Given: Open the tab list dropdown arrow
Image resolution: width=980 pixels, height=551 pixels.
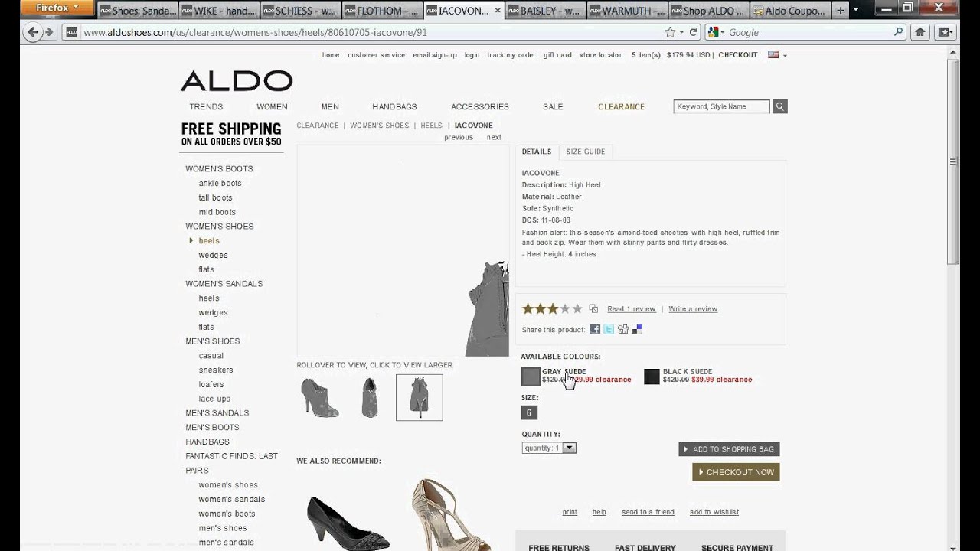Looking at the screenshot, I should coord(857,11).
